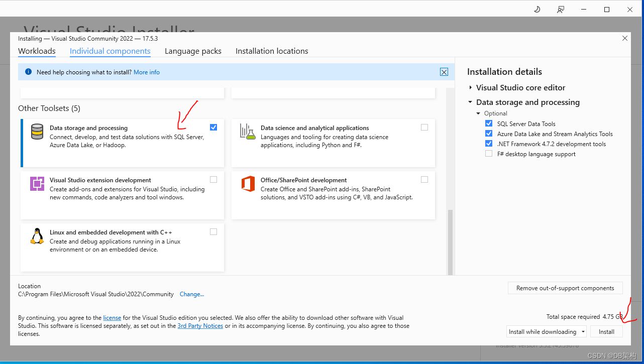
Task: Click the blue info icon in help banner
Action: 28,72
